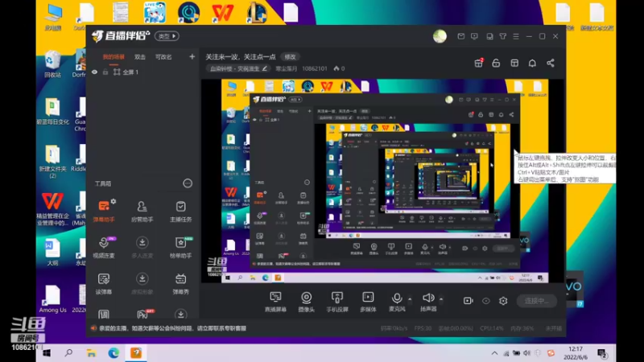The height and width of the screenshot is (362, 644).
Task: Open the PK tool with GIFT badge
Action: (142, 315)
